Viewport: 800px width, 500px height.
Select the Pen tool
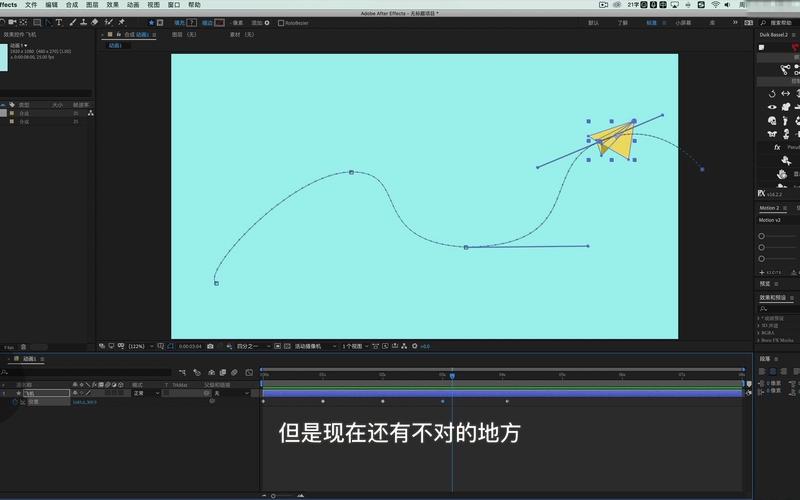pyautogui.click(x=48, y=22)
